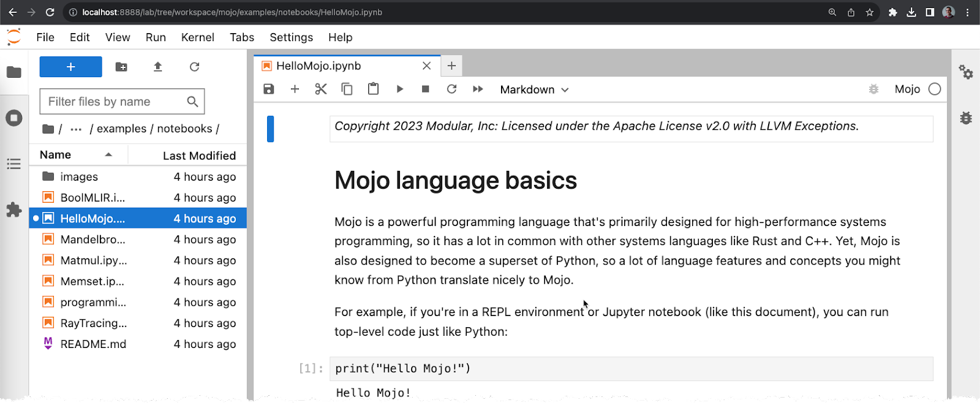This screenshot has width=980, height=416.
Task: Open the images folder
Action: [138, 176]
